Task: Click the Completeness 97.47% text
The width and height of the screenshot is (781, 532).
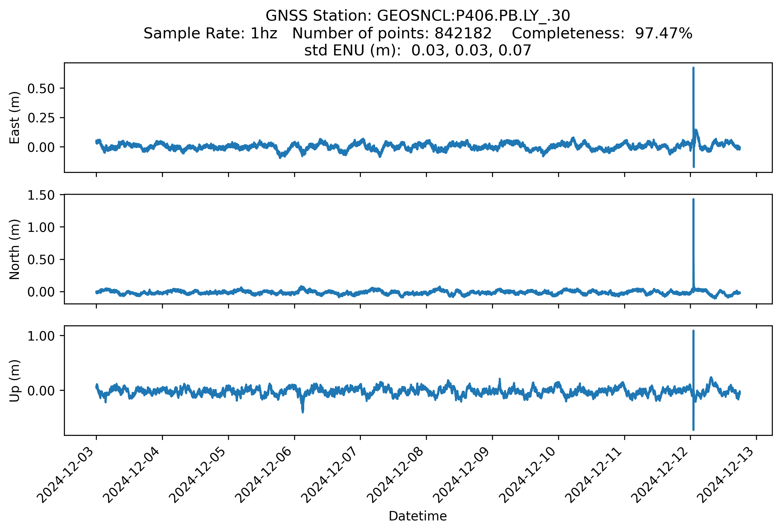Action: click(602, 33)
